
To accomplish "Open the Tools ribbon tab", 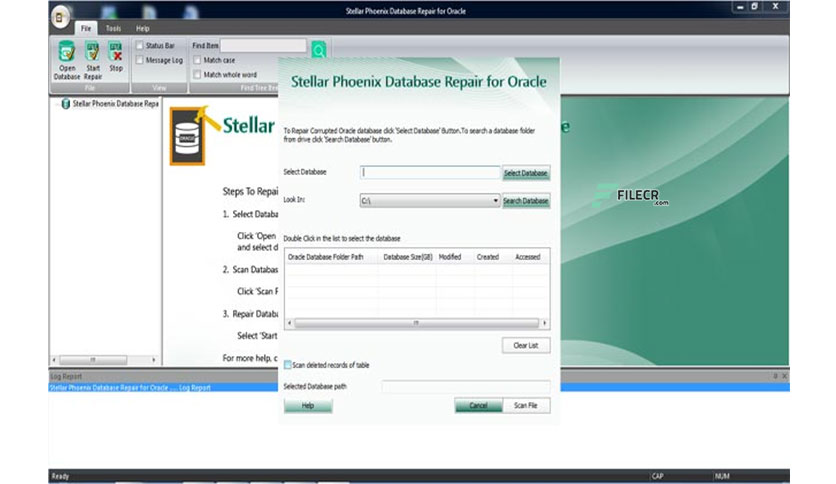I will [113, 28].
